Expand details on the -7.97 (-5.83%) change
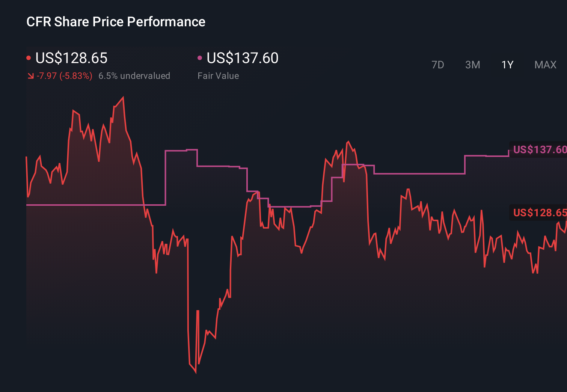 [64, 76]
